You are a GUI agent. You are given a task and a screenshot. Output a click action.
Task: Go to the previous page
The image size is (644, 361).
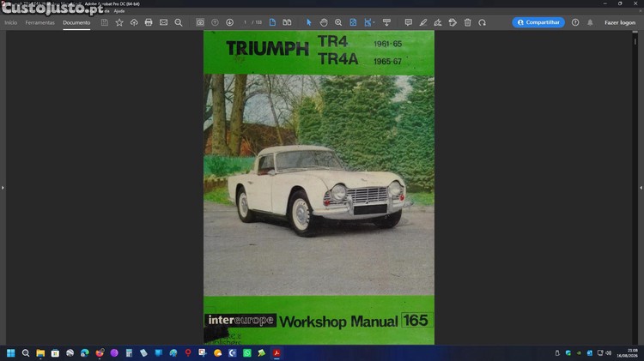click(x=215, y=22)
